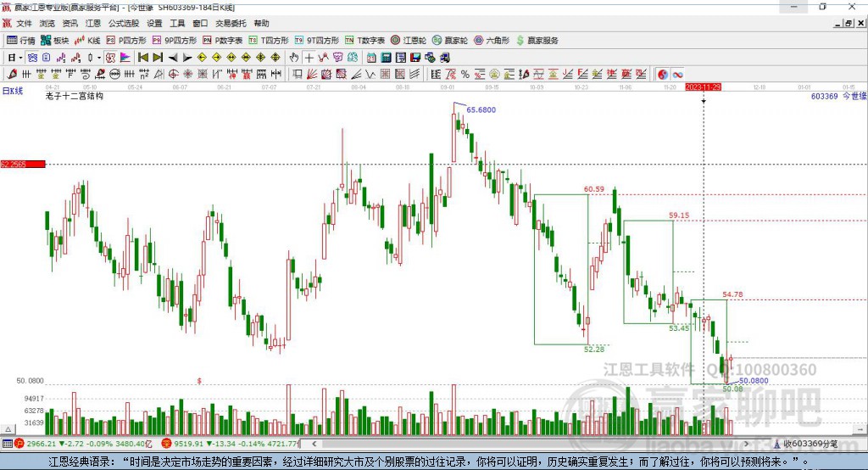Click the infinity loop icon

[677, 75]
